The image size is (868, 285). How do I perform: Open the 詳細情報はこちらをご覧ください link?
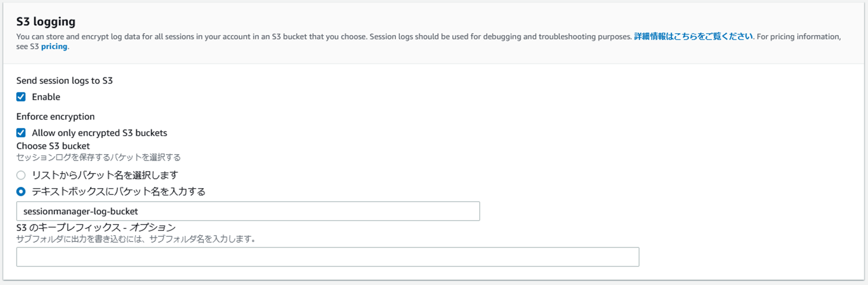coord(693,36)
